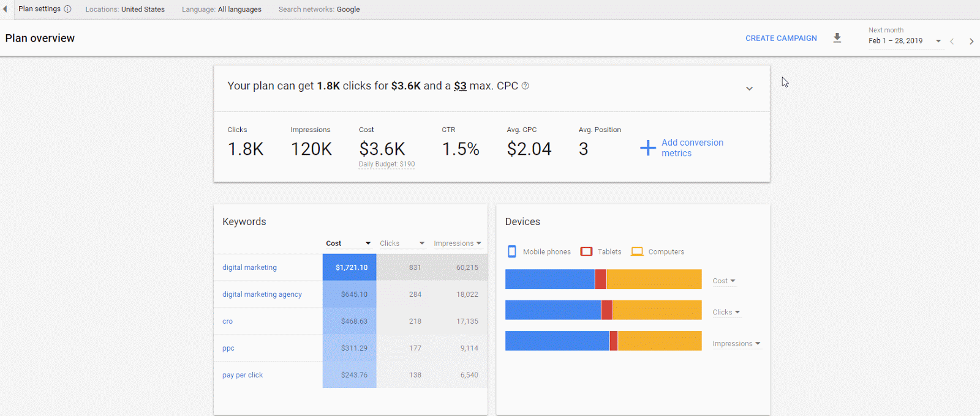Go to the previous date range
980x416 pixels.
click(x=952, y=42)
